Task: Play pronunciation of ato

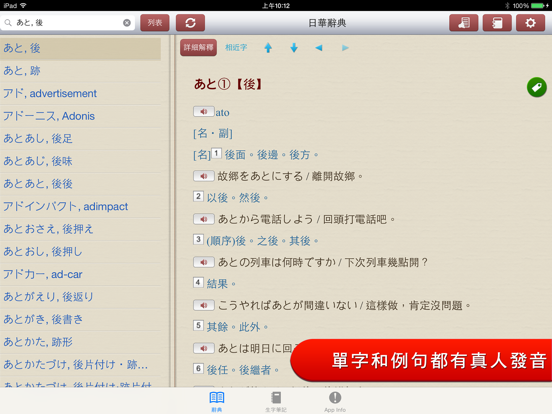Action: 203,112
